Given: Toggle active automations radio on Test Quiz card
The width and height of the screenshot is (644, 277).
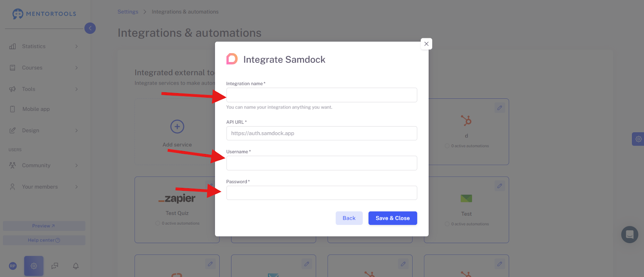Looking at the screenshot, I should point(158,223).
